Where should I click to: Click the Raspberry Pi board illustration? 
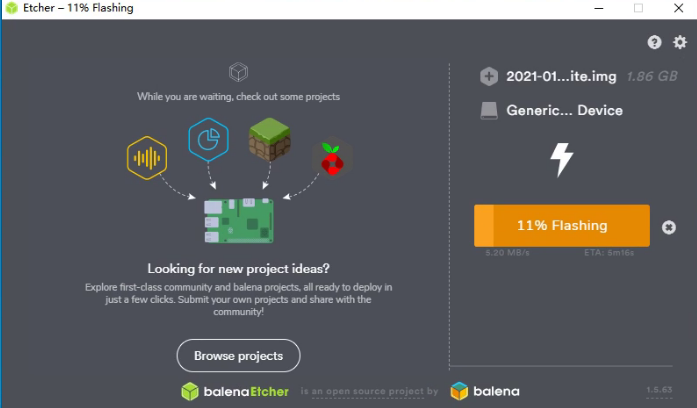[239, 220]
